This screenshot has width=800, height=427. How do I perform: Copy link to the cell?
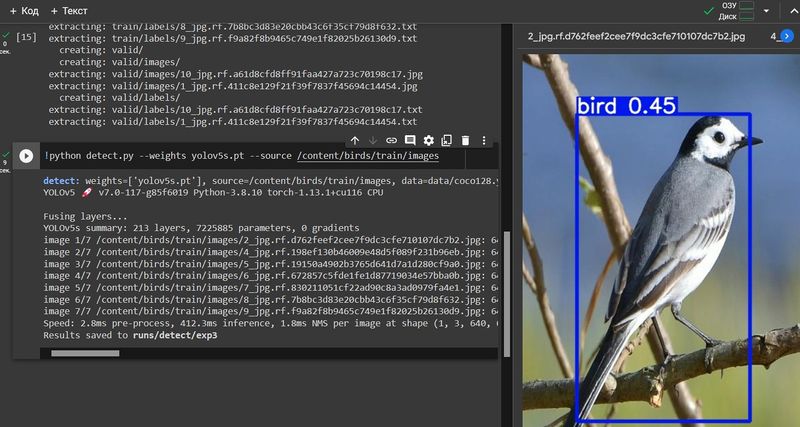pos(392,141)
